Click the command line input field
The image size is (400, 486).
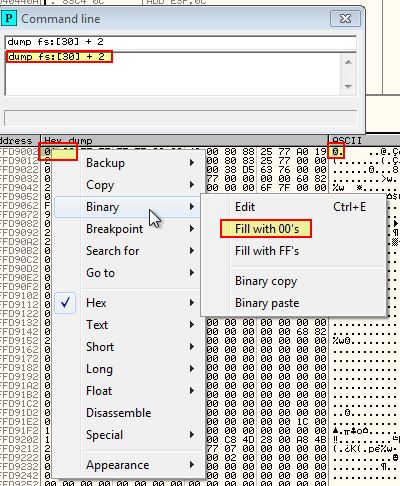coord(180,42)
